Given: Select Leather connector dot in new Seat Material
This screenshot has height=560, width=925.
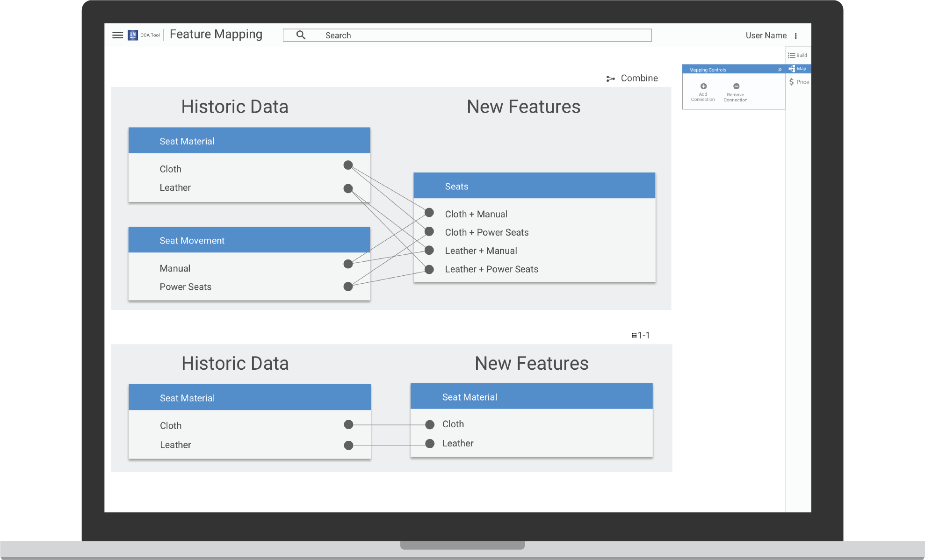Looking at the screenshot, I should coord(430,443).
